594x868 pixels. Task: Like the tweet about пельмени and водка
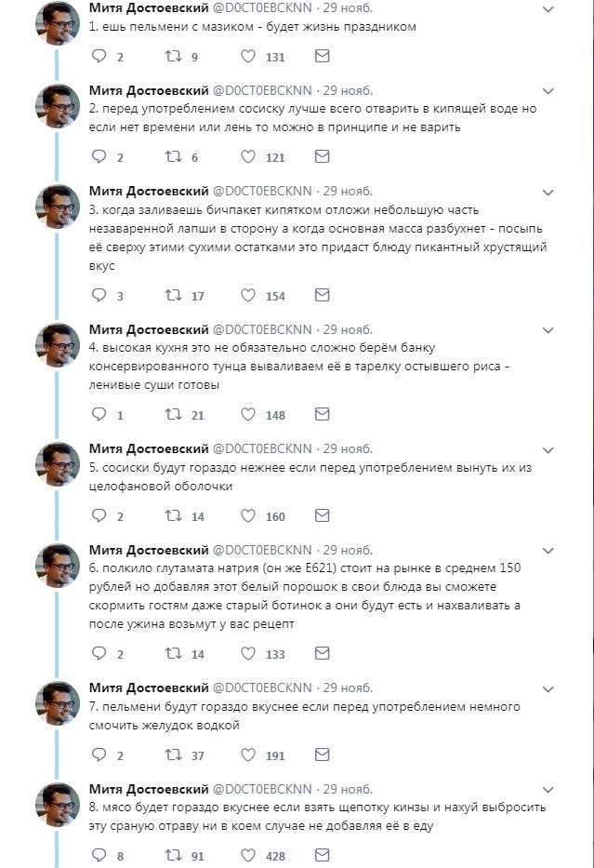coord(248,755)
